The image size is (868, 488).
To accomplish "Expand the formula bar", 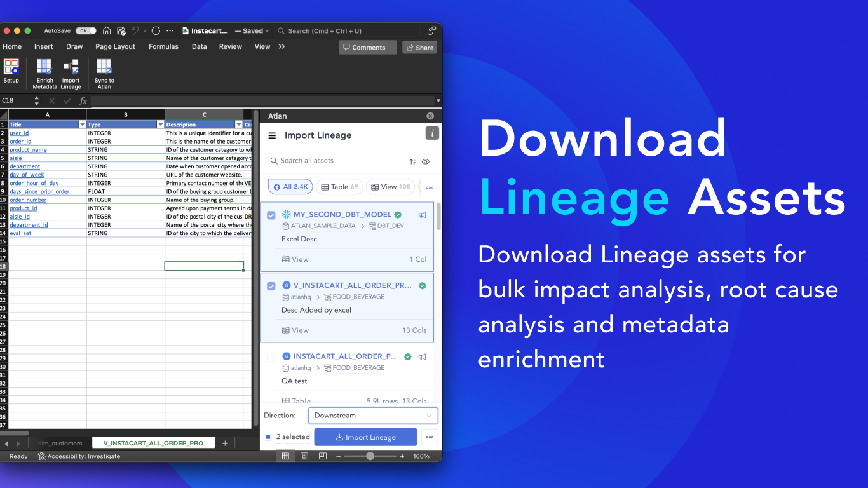I will [x=438, y=101].
